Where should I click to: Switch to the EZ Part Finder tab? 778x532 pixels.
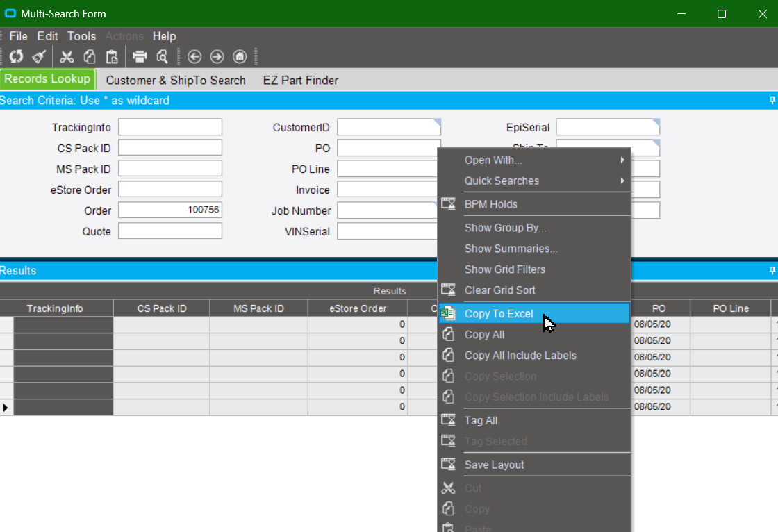[x=300, y=80]
